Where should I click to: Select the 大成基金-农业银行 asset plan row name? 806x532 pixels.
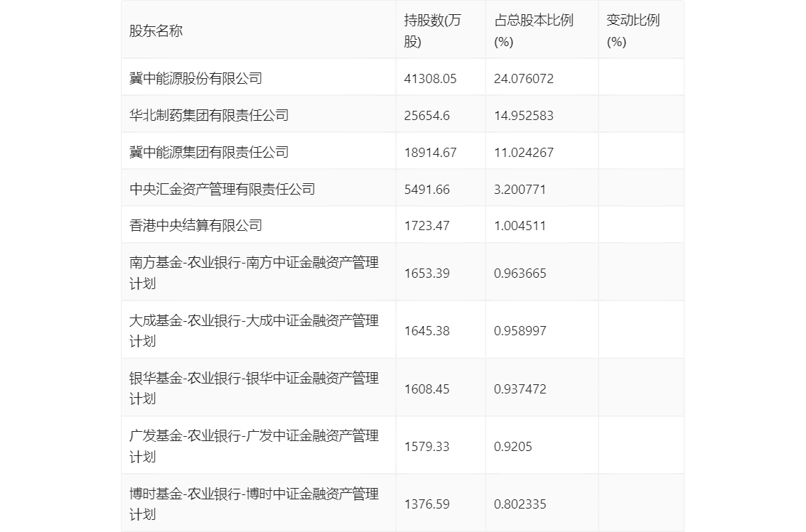(x=254, y=331)
